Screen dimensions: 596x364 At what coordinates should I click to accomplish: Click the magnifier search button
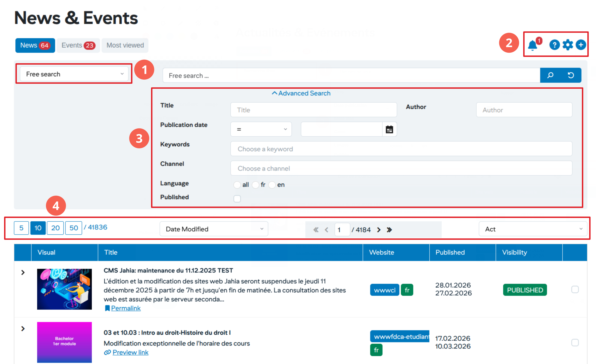[x=550, y=75]
